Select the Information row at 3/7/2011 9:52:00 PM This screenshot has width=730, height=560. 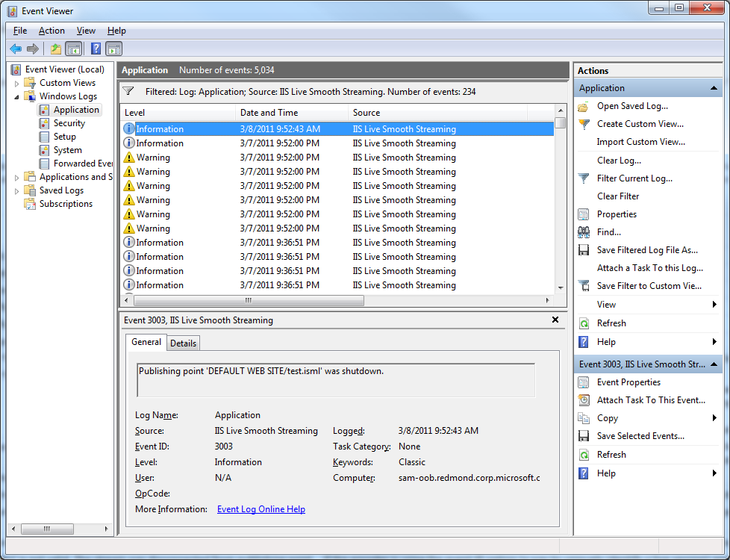pyautogui.click(x=338, y=143)
